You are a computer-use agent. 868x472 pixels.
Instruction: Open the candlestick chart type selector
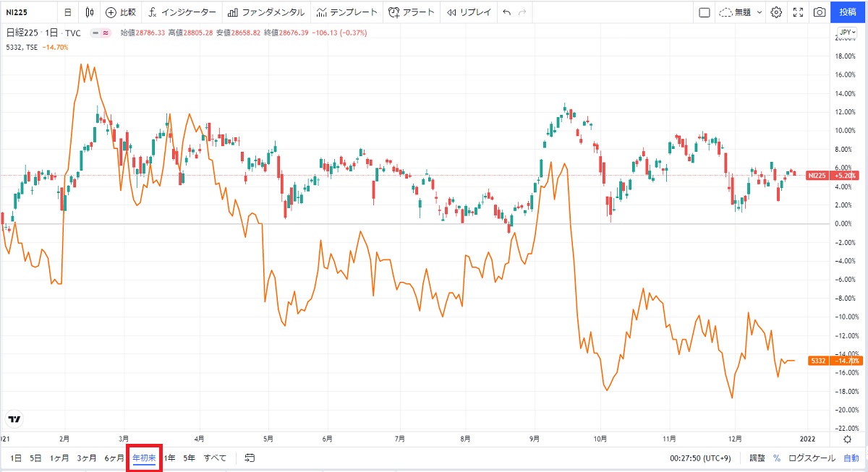(x=90, y=12)
